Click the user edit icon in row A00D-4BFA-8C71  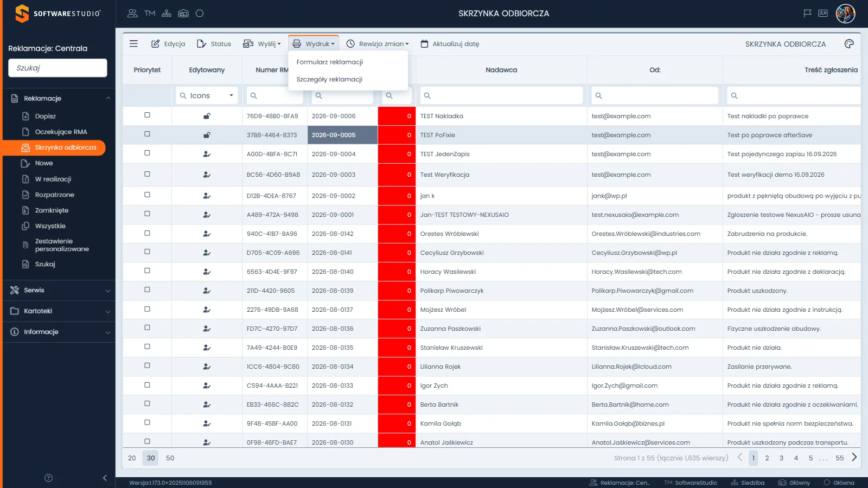coord(207,154)
